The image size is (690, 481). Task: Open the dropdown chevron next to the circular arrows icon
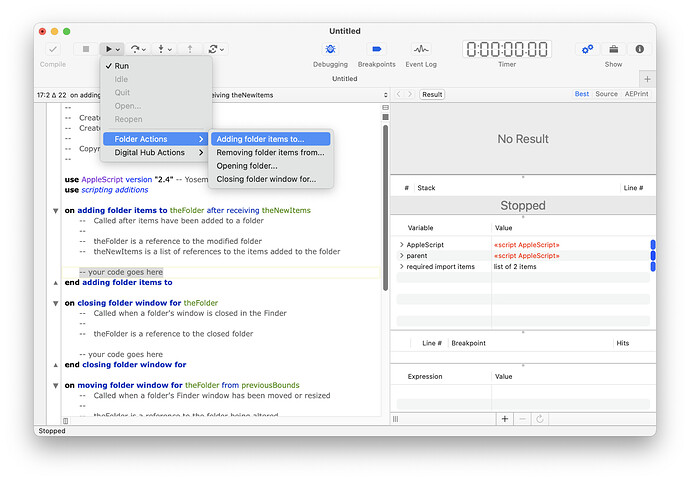point(222,50)
